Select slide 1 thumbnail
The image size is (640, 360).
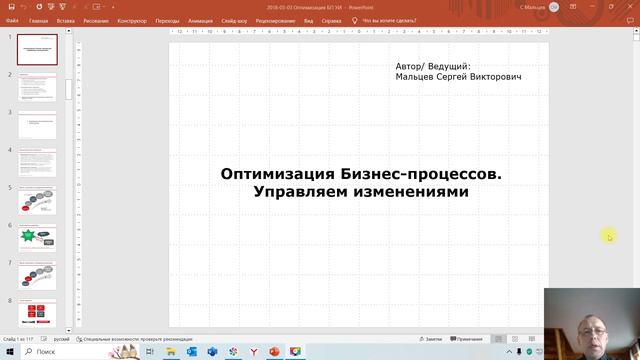point(37,50)
